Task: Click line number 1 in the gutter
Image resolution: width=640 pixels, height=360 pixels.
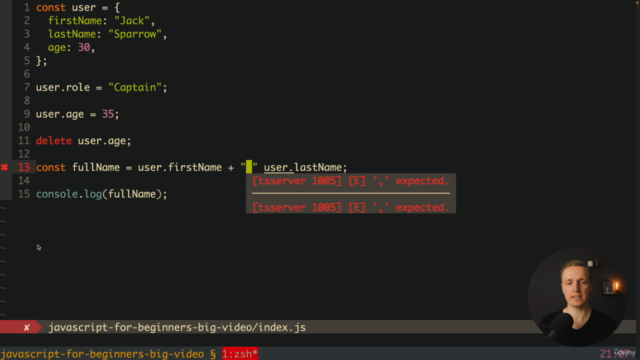Action: click(x=27, y=8)
